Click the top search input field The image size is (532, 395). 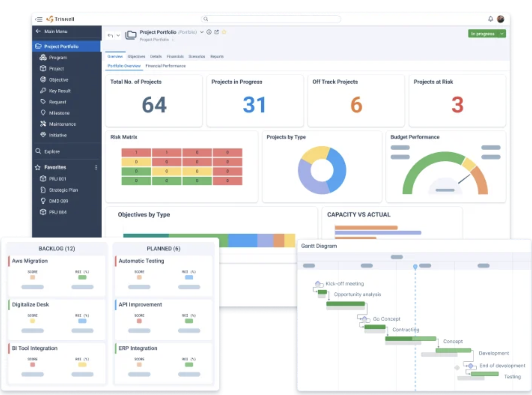271,19
